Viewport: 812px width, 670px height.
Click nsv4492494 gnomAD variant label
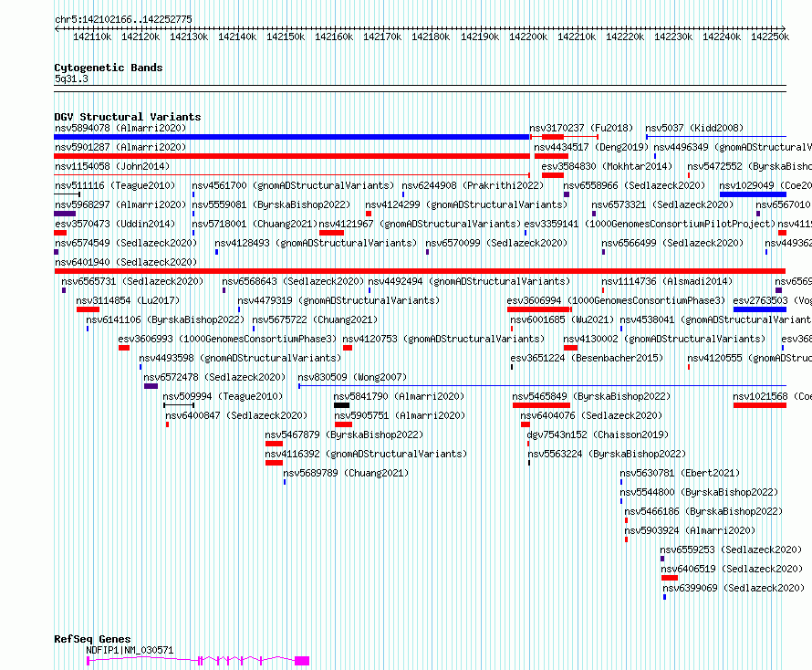coord(469,281)
